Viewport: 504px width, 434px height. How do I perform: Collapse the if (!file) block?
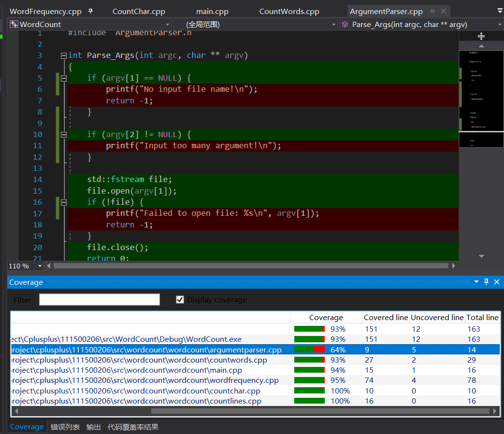[x=64, y=202]
